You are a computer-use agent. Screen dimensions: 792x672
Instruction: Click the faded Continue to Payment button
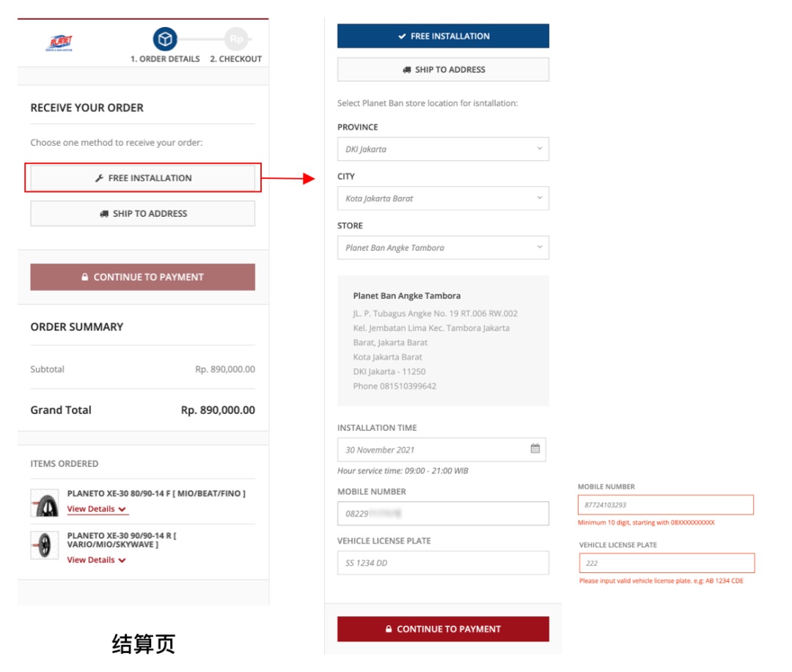(x=142, y=277)
